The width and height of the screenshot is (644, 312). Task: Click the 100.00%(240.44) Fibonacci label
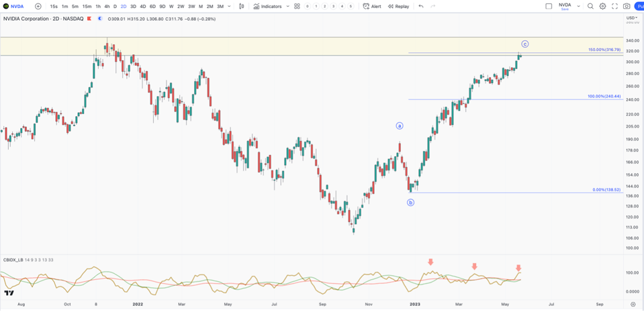(x=603, y=97)
